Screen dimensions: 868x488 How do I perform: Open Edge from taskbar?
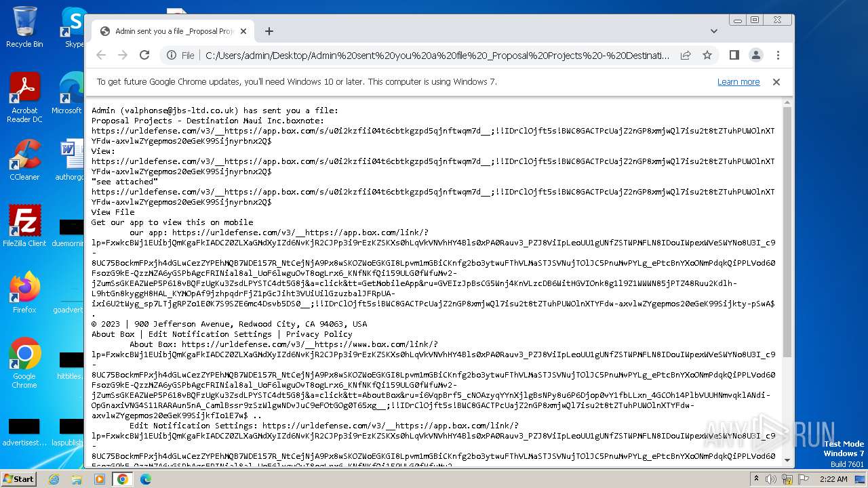click(146, 479)
